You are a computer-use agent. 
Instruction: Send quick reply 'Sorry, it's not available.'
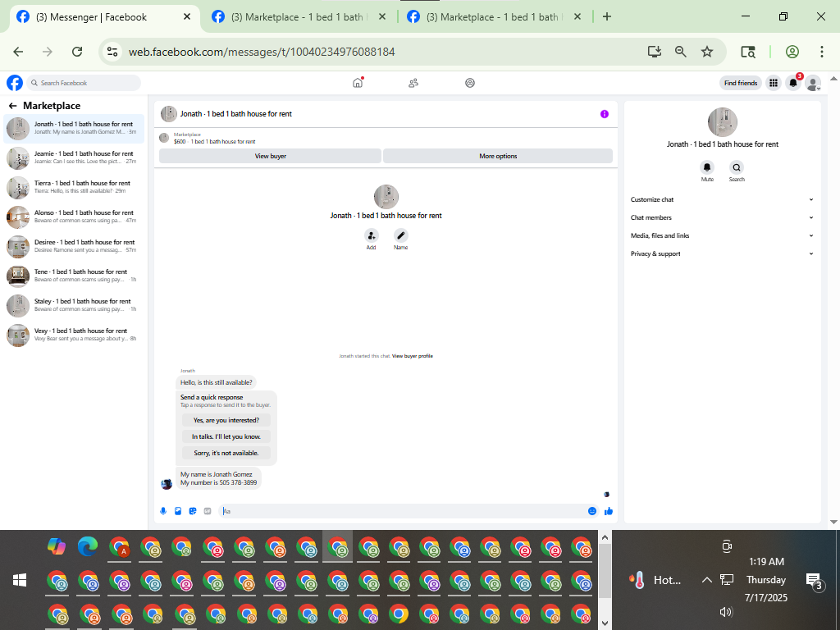226,453
